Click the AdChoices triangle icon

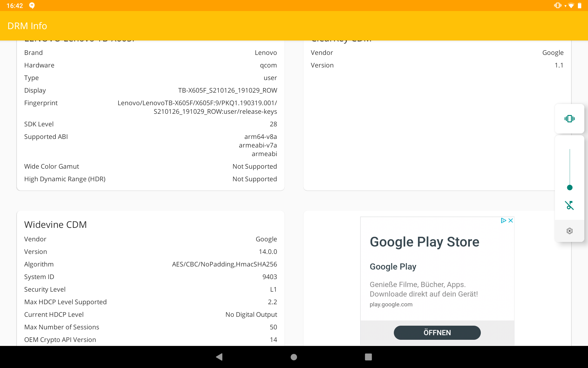pos(503,220)
